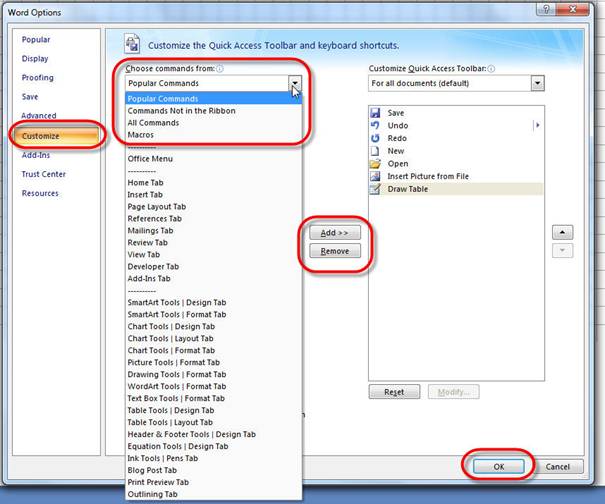Click the Help question mark button
The image size is (605, 504).
(546, 9)
